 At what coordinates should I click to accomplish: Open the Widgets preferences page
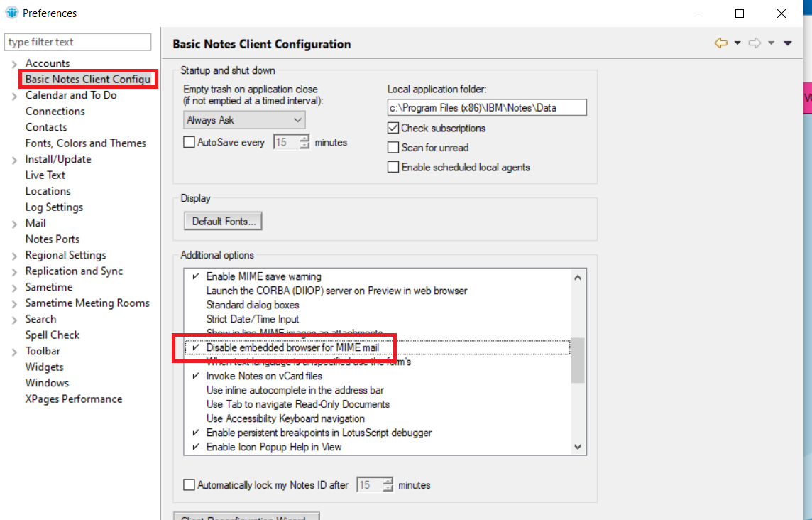click(44, 367)
